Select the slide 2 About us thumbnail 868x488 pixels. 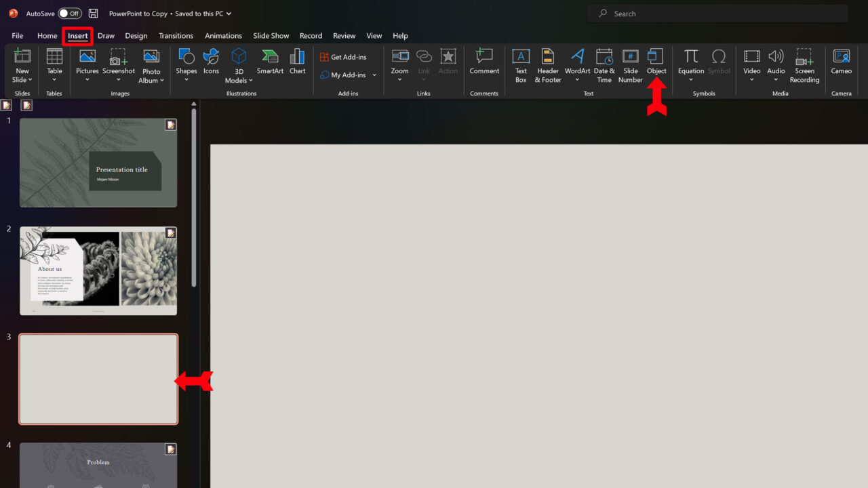tap(98, 271)
